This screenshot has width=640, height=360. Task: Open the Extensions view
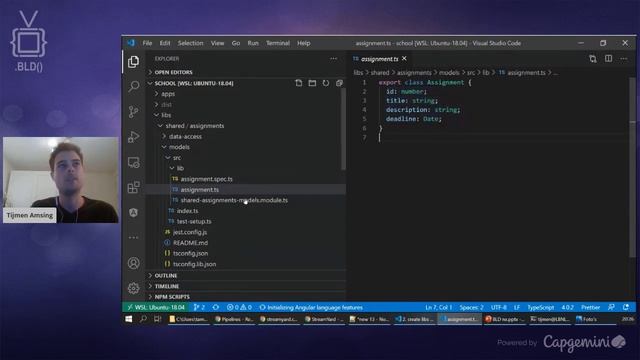pyautogui.click(x=133, y=187)
